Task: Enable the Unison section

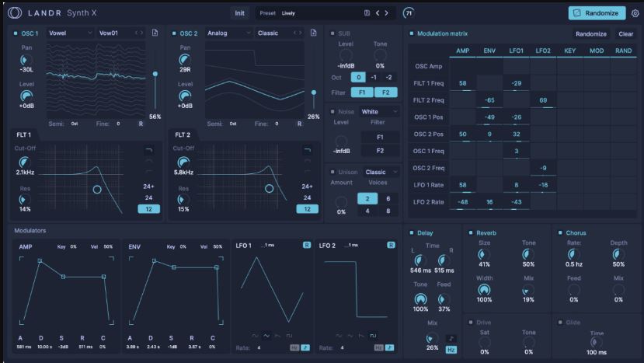Action: coord(332,172)
